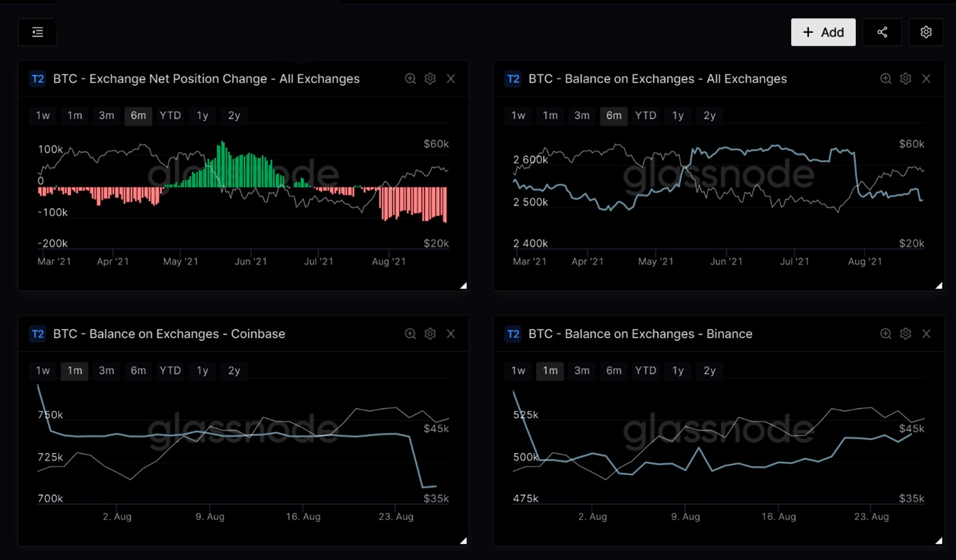Zoom into Coinbase balance chart
This screenshot has height=560, width=956.
click(x=410, y=334)
